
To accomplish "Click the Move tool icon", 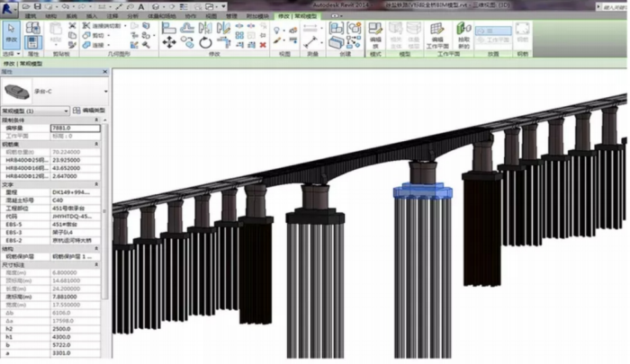I will [x=168, y=42].
